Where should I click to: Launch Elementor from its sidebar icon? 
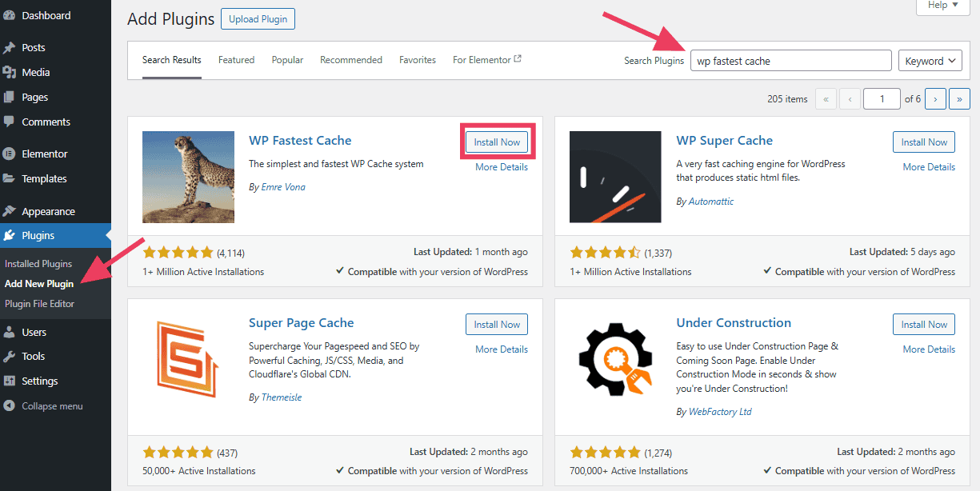tap(11, 153)
